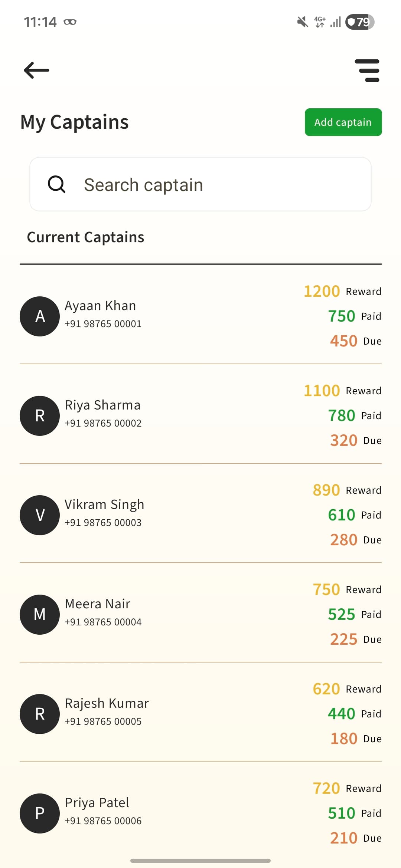Tap Riya Sharma's avatar circle
The image size is (401, 868).
click(x=40, y=416)
